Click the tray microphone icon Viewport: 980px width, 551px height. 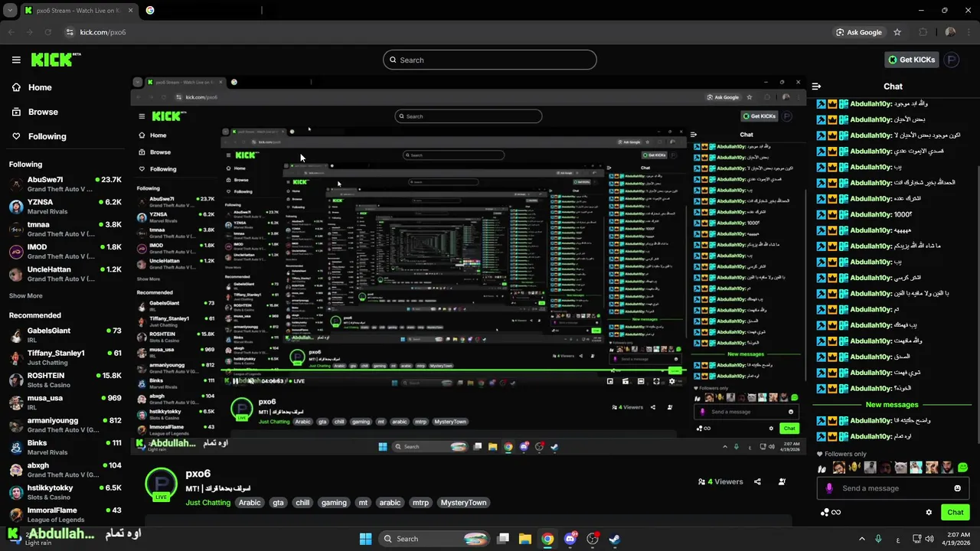[878, 539]
